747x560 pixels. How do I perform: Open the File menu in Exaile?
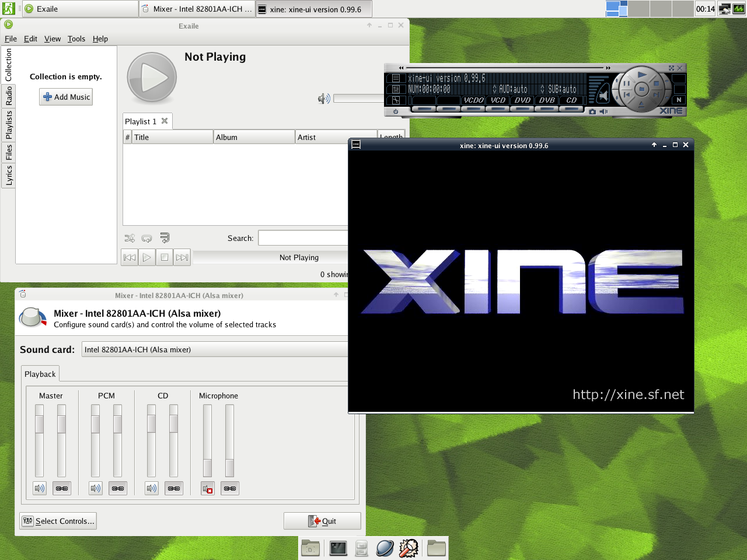pyautogui.click(x=11, y=38)
